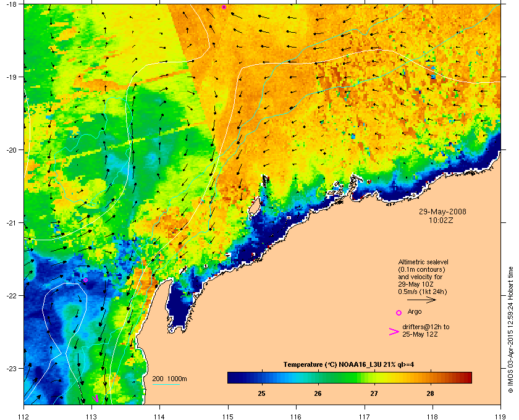Click the temperature color bar scale
The width and height of the screenshot is (519, 420).
350,377
